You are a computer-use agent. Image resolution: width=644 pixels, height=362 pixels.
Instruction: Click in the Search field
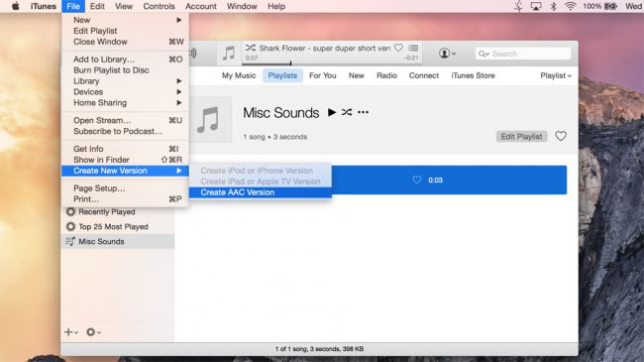pos(523,54)
